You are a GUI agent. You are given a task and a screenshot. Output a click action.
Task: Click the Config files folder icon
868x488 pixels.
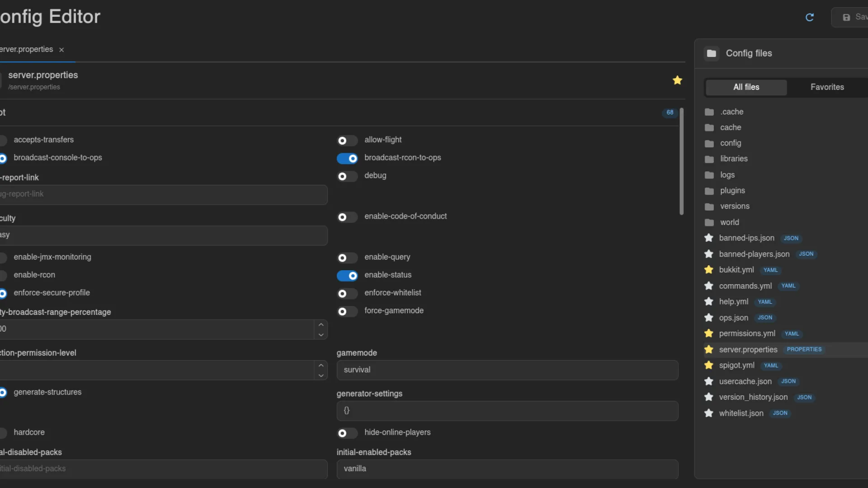[x=712, y=53]
